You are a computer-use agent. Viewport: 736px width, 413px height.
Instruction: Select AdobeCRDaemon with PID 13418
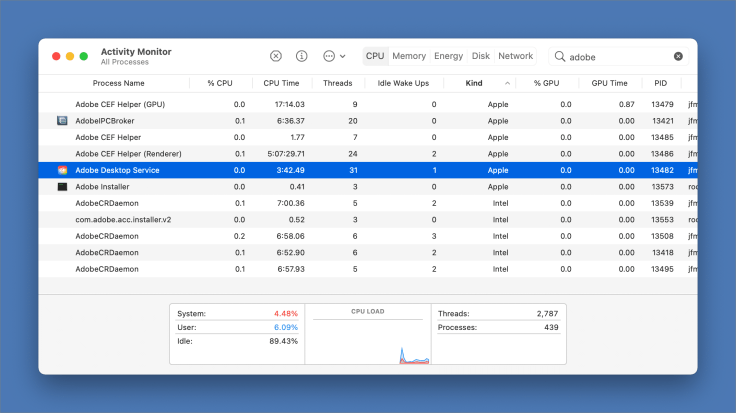(368, 252)
